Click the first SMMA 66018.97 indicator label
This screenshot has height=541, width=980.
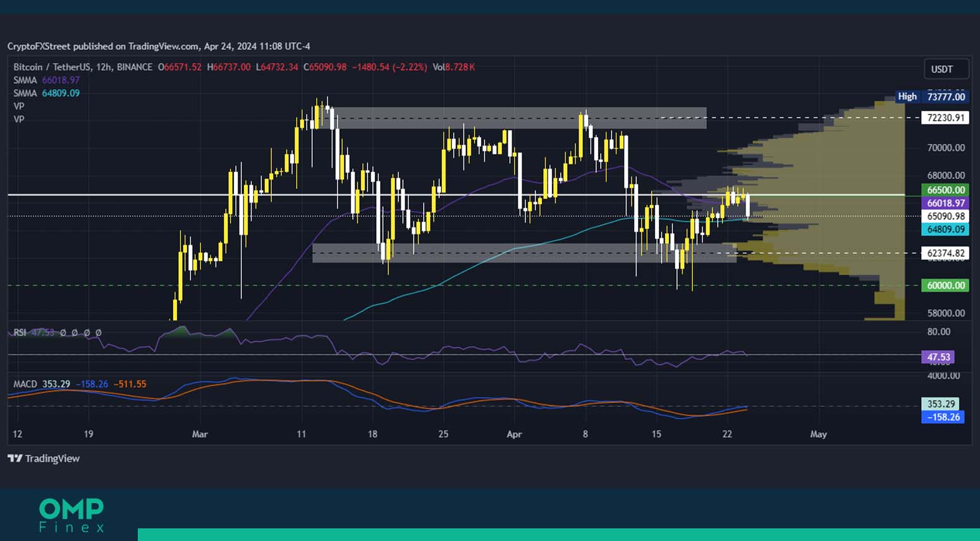pos(47,80)
